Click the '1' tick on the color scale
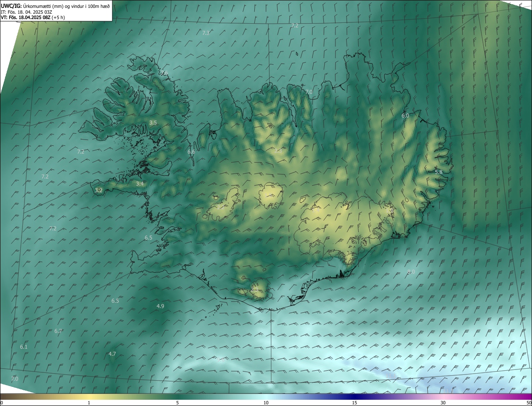532x406 pixels. pos(89,403)
